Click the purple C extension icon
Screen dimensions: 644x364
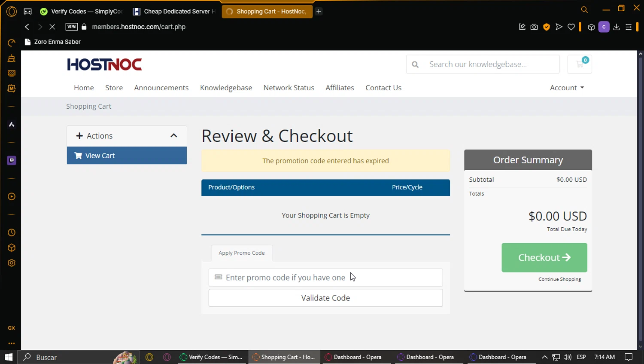(604, 27)
